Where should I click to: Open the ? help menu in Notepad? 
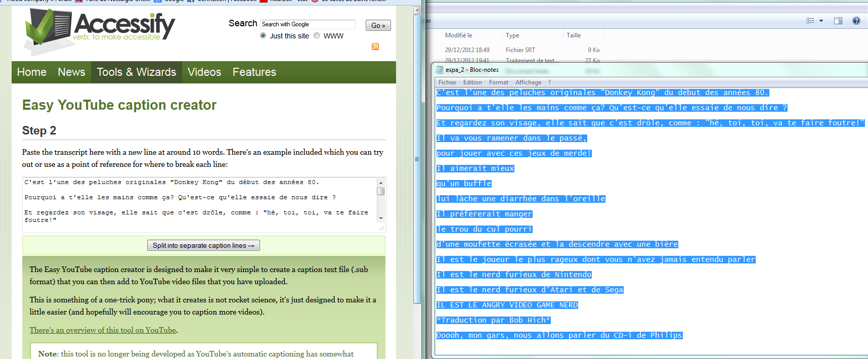pyautogui.click(x=550, y=82)
